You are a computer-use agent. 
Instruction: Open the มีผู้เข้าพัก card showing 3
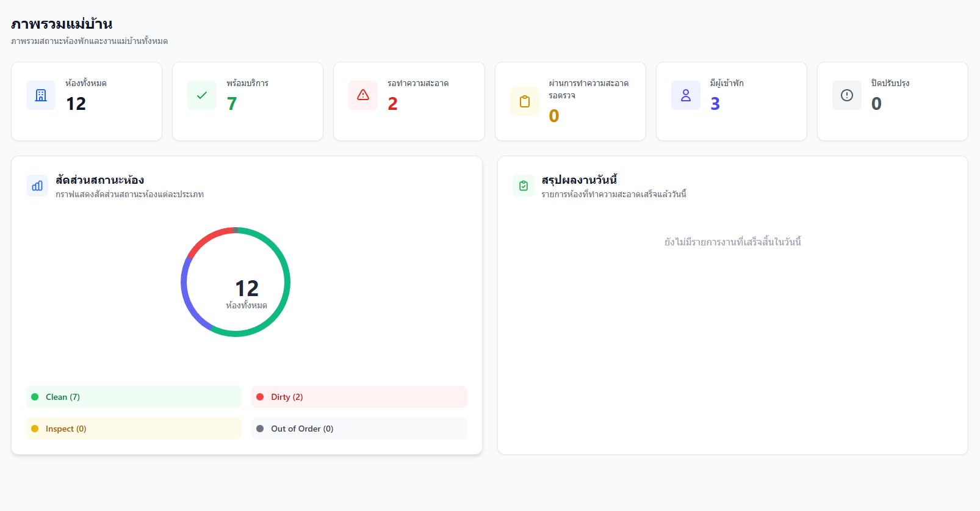coord(731,101)
